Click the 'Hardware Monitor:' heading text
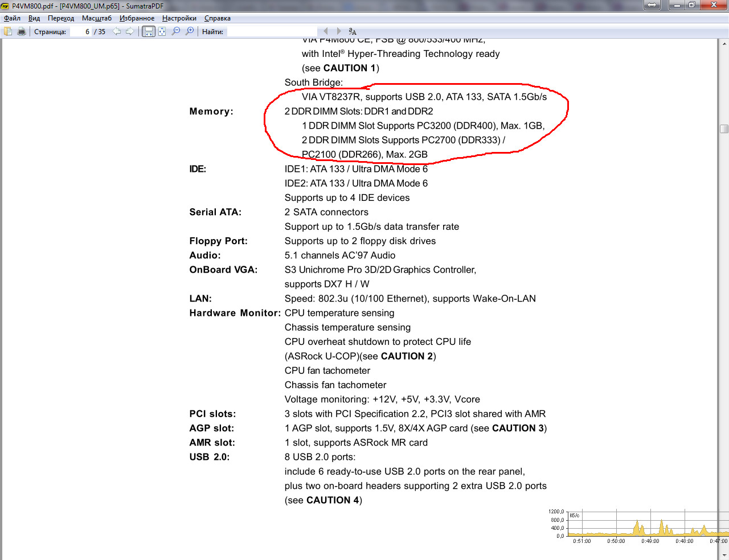729x560 pixels. pyautogui.click(x=235, y=313)
